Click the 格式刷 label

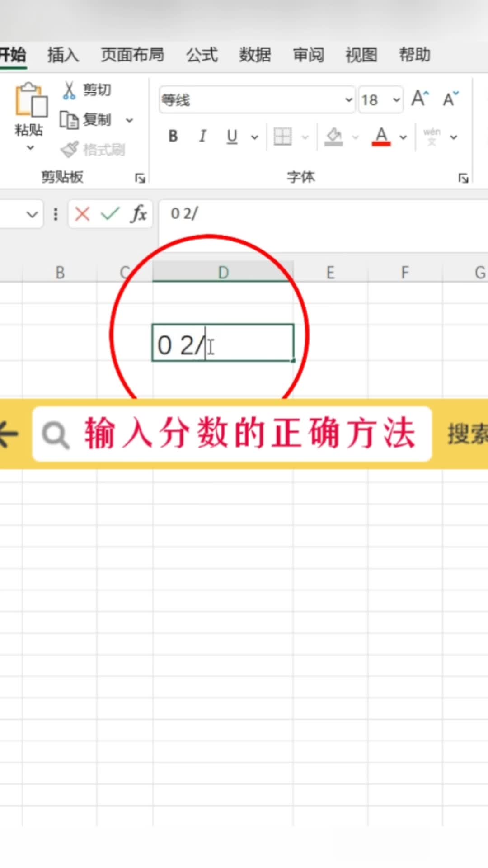(x=104, y=150)
